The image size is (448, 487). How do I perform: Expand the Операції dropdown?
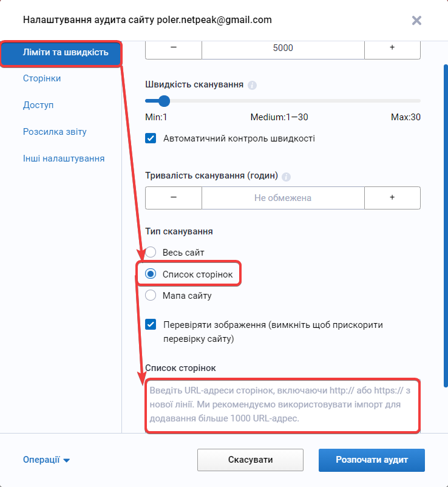click(x=47, y=460)
